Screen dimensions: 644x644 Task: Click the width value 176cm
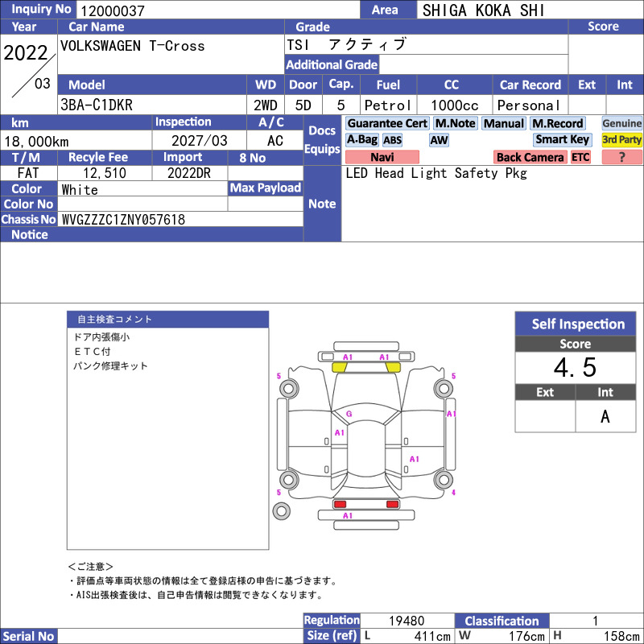526,636
